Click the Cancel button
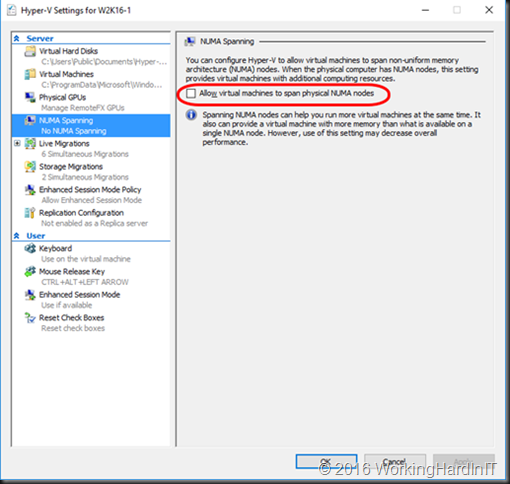Image resolution: width=510 pixels, height=484 pixels. [395, 462]
